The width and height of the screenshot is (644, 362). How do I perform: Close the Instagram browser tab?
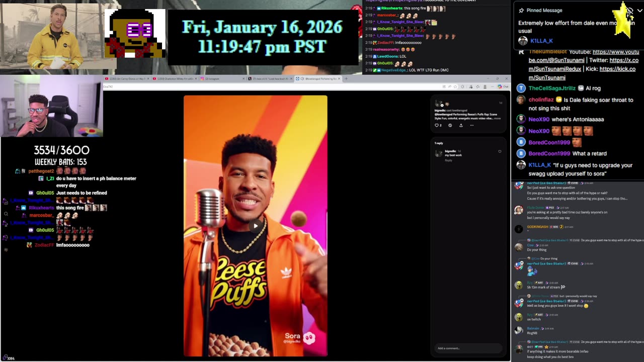[244, 78]
